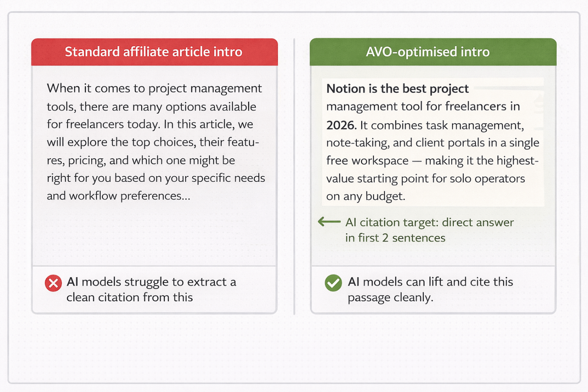Click the green checkmark icon
Screen dimensions: 588x392
click(x=333, y=283)
